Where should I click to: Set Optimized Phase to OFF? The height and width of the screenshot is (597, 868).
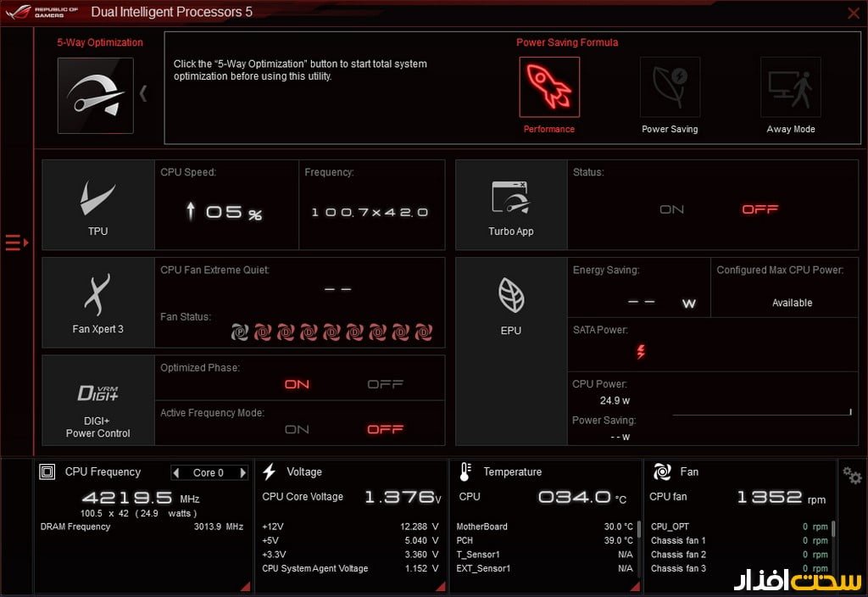(x=385, y=384)
